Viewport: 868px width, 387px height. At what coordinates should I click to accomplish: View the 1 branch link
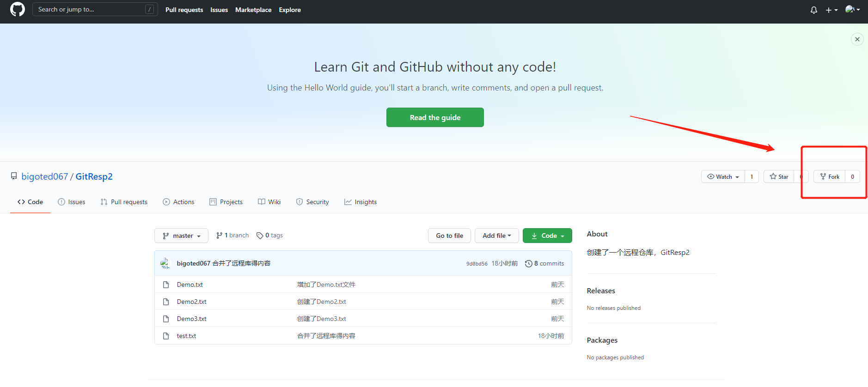232,235
